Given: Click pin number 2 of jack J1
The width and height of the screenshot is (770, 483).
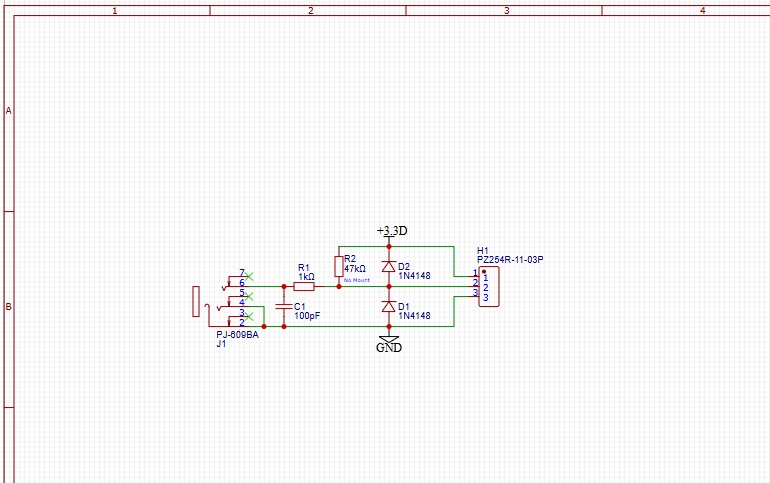Looking at the screenshot, I should tap(242, 322).
